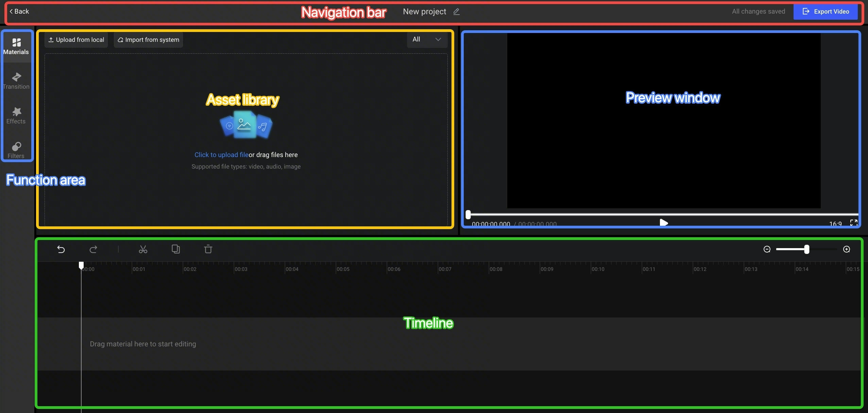Click the timeline zoom in icon
Image resolution: width=868 pixels, height=413 pixels.
tap(847, 249)
